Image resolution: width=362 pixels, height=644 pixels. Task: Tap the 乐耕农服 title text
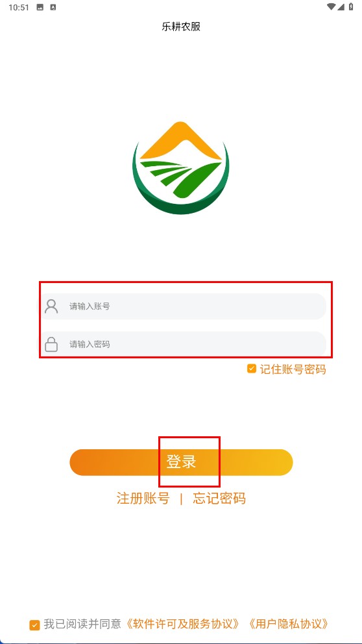pos(181,27)
